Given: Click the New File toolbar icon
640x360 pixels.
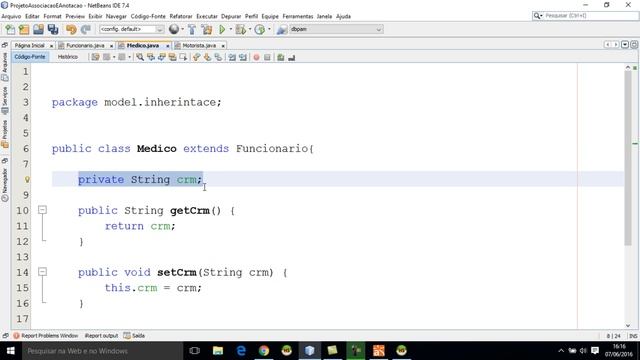Looking at the screenshot, I should (x=10, y=29).
